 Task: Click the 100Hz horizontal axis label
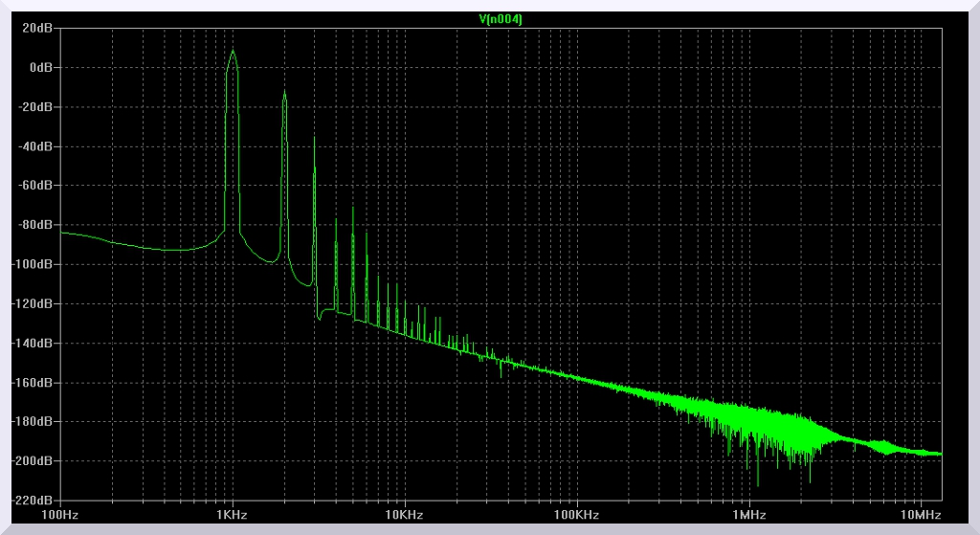(x=60, y=515)
